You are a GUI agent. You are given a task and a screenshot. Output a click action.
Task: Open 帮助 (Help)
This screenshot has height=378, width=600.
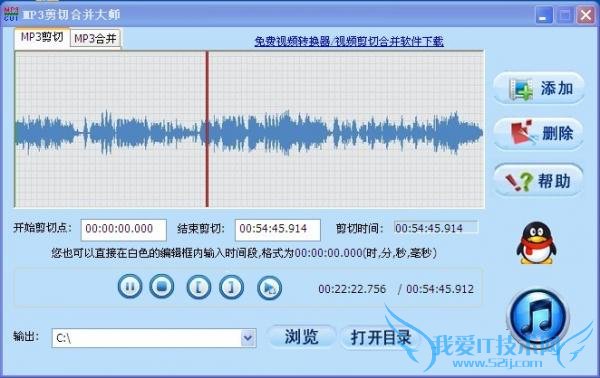[539, 180]
